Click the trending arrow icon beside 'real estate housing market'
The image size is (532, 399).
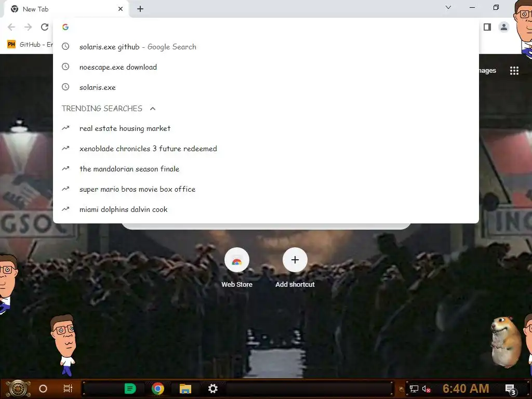tap(65, 128)
